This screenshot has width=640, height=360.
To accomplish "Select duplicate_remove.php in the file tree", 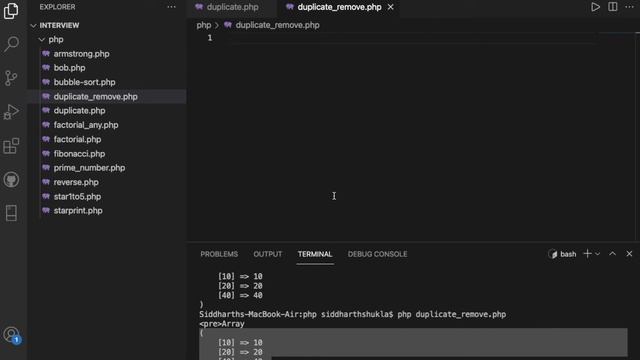I will (x=96, y=96).
